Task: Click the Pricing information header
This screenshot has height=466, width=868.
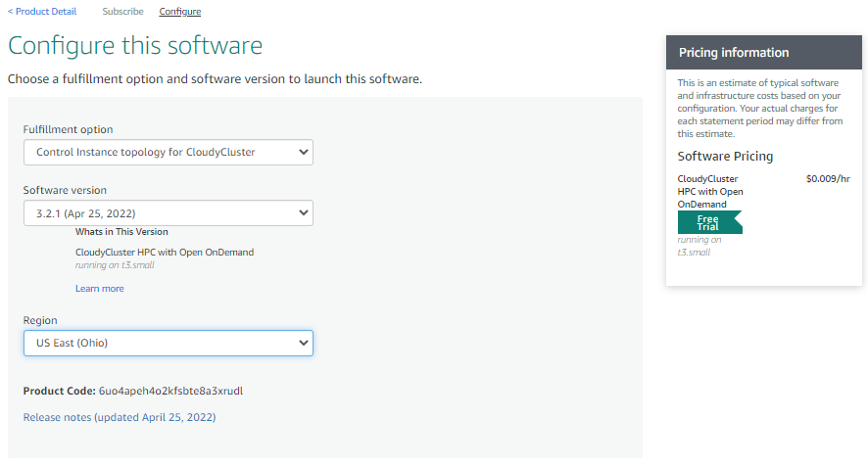Action: point(764,53)
